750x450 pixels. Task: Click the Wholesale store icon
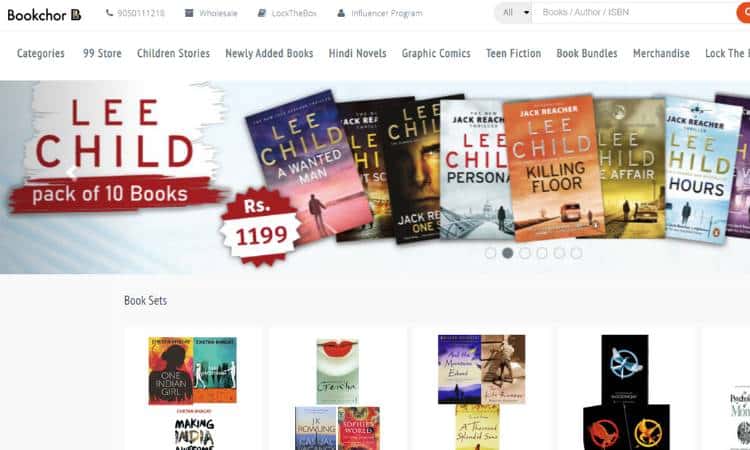pos(189,13)
